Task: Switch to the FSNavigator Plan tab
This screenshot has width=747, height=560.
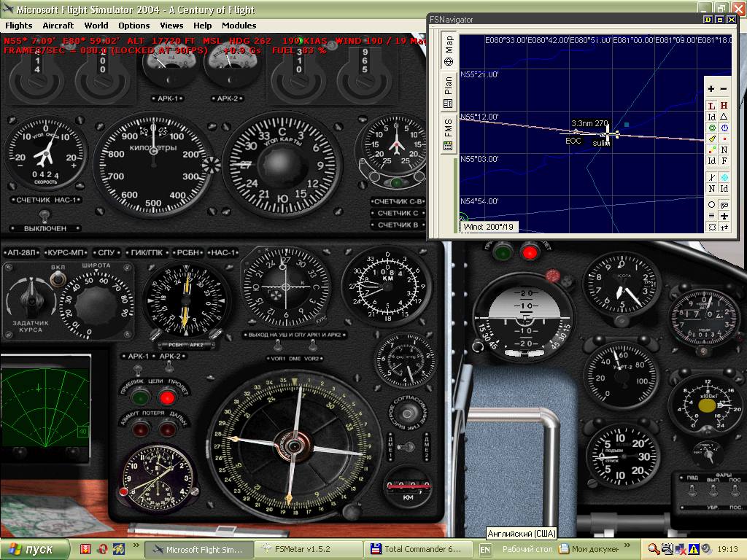Action: (449, 92)
